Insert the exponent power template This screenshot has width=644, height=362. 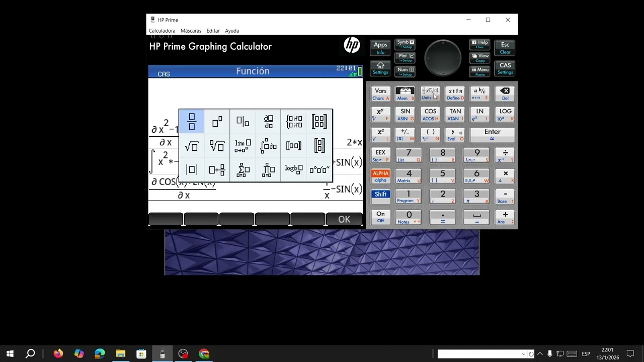tap(217, 122)
